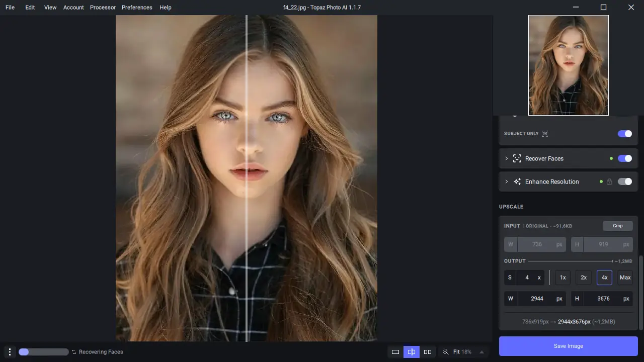Viewport: 644px width, 362px height.
Task: Set upscale factor to 2x
Action: click(x=584, y=278)
